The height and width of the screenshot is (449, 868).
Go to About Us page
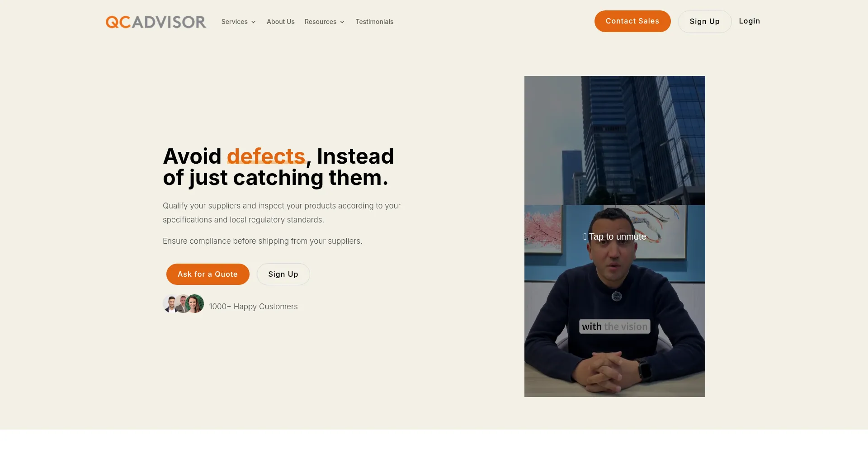tap(281, 22)
